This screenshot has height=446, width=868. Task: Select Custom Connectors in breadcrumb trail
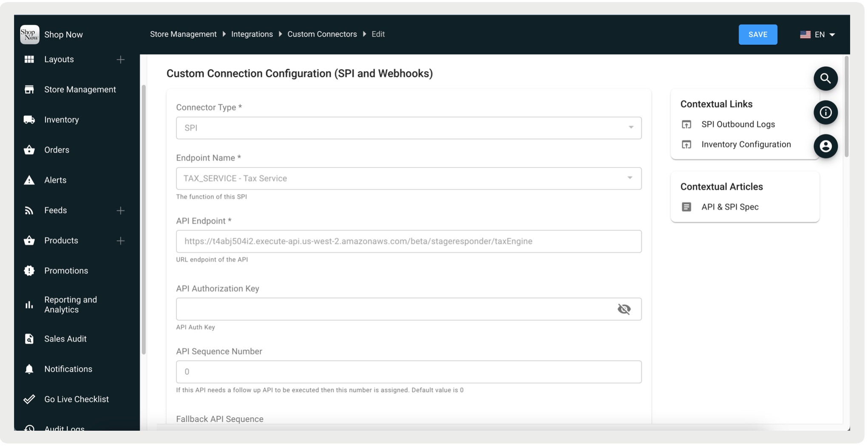point(322,34)
